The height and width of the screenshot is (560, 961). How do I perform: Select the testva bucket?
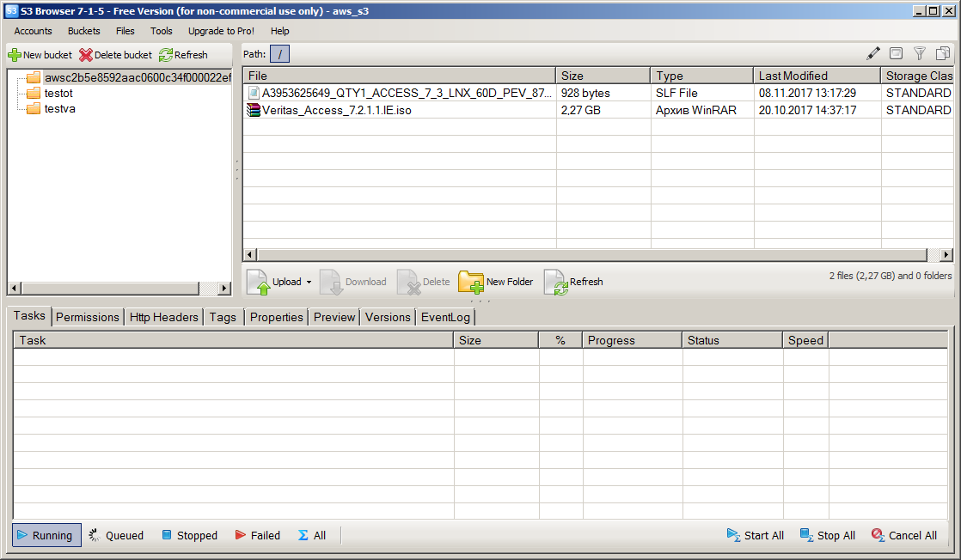pos(59,107)
